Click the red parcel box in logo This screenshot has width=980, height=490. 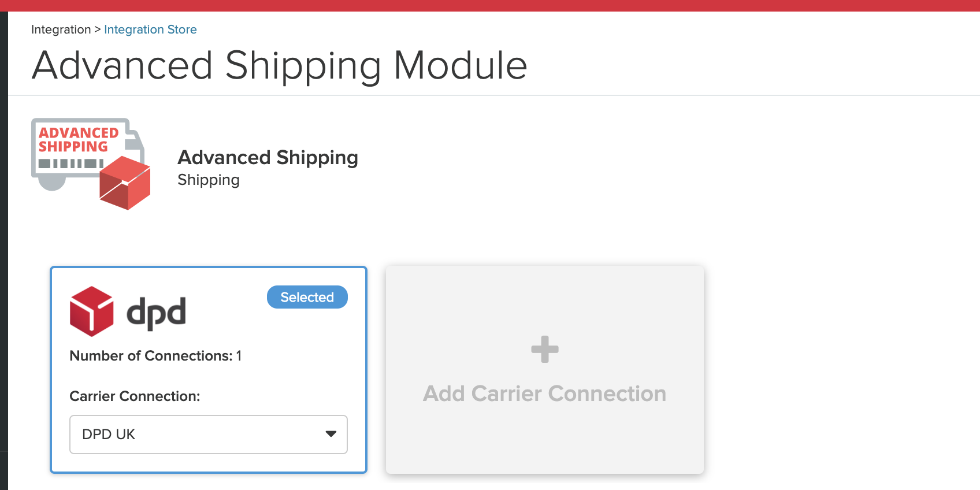(125, 183)
